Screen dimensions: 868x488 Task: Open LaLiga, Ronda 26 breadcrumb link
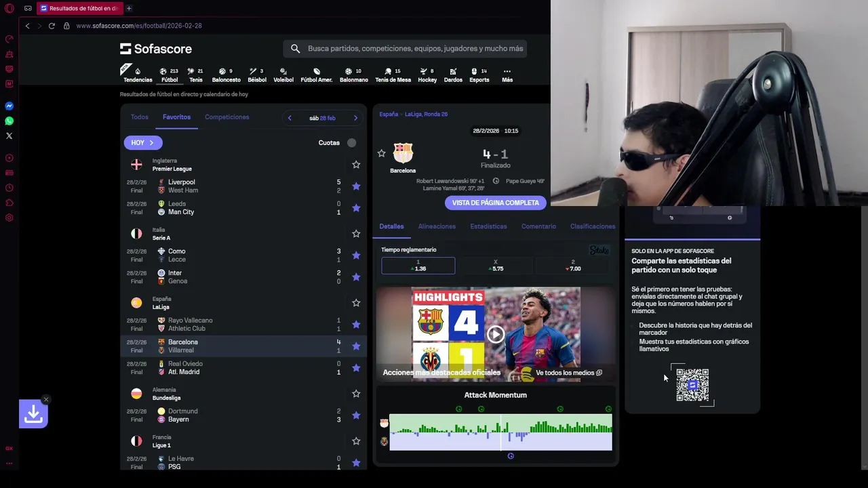(x=426, y=115)
